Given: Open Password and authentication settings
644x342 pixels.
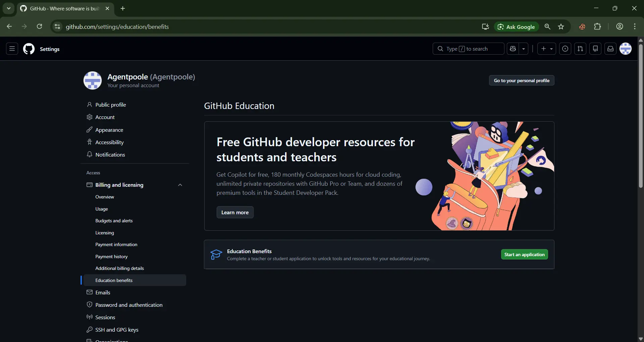Looking at the screenshot, I should 135,305.
